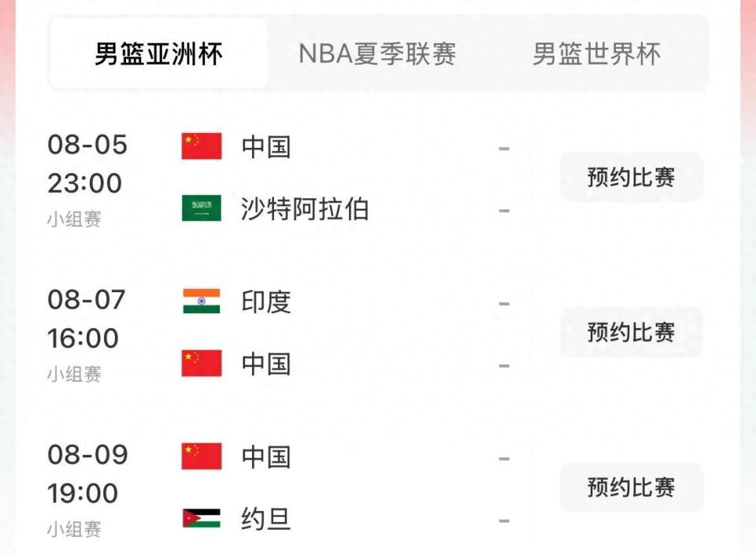Open the 08-05 23:00 match time
The width and height of the screenshot is (756, 555).
click(85, 164)
